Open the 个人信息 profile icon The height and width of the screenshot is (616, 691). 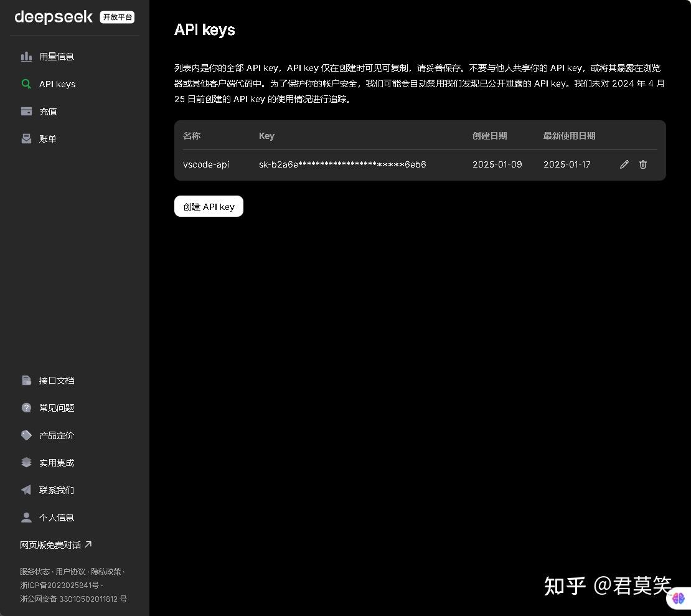coord(27,517)
